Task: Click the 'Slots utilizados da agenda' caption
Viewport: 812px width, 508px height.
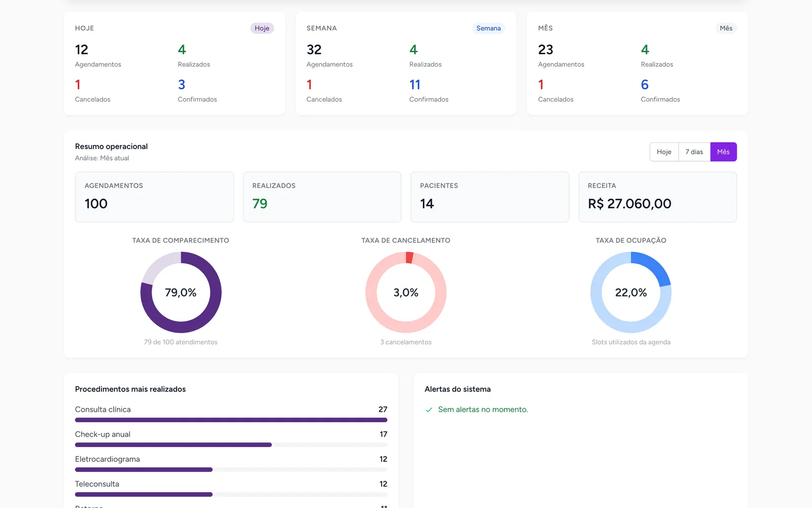Action: [631, 342]
